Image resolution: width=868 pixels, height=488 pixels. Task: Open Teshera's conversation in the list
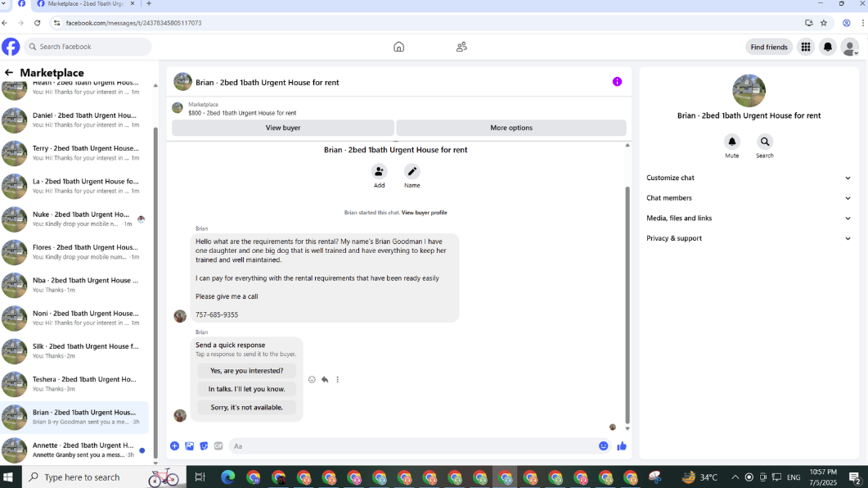74,384
